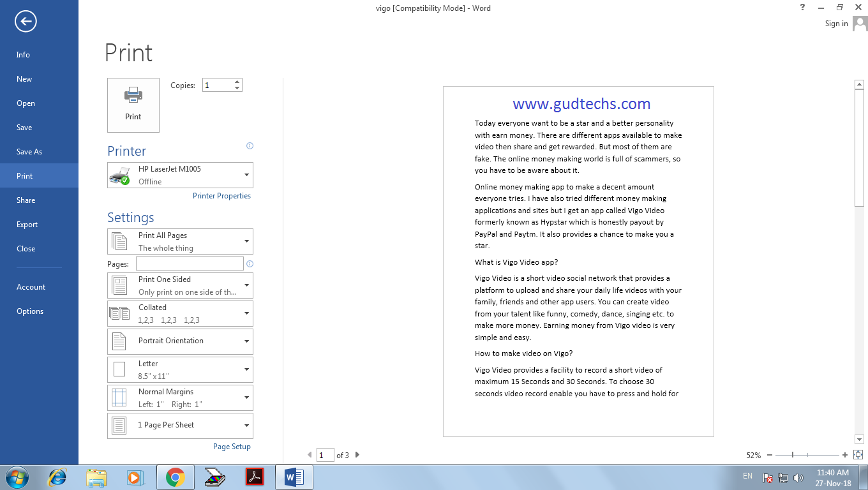Open the Windows Start menu

point(17,477)
